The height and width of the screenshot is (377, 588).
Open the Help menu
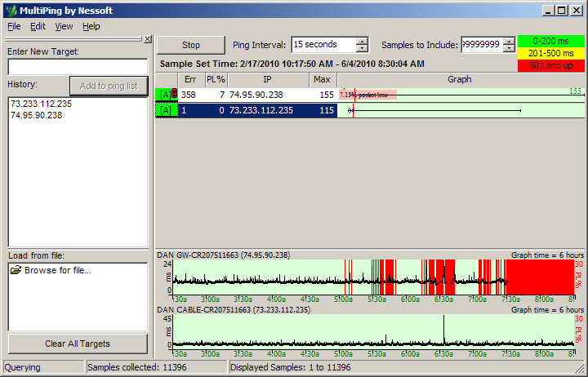pyautogui.click(x=91, y=26)
